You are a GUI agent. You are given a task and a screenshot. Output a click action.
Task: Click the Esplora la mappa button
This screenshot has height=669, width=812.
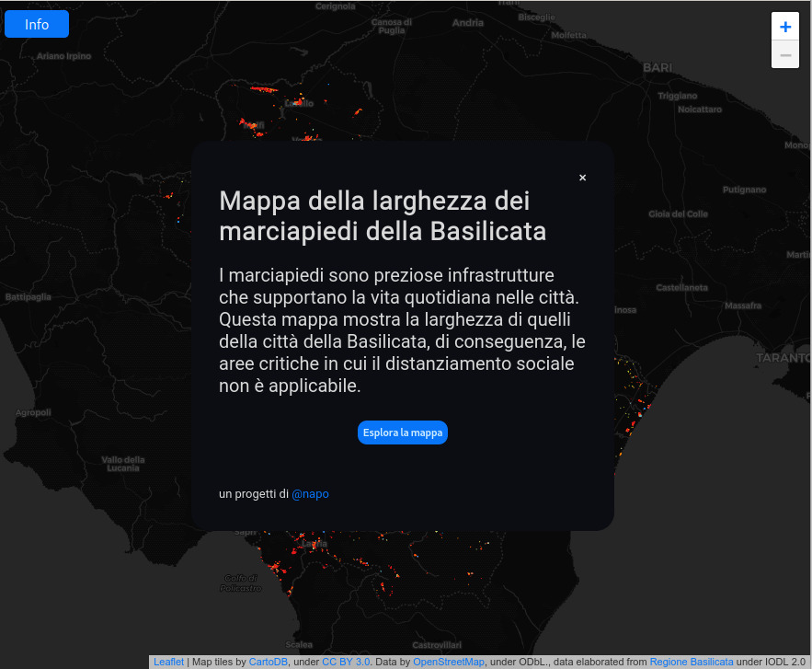pos(403,433)
